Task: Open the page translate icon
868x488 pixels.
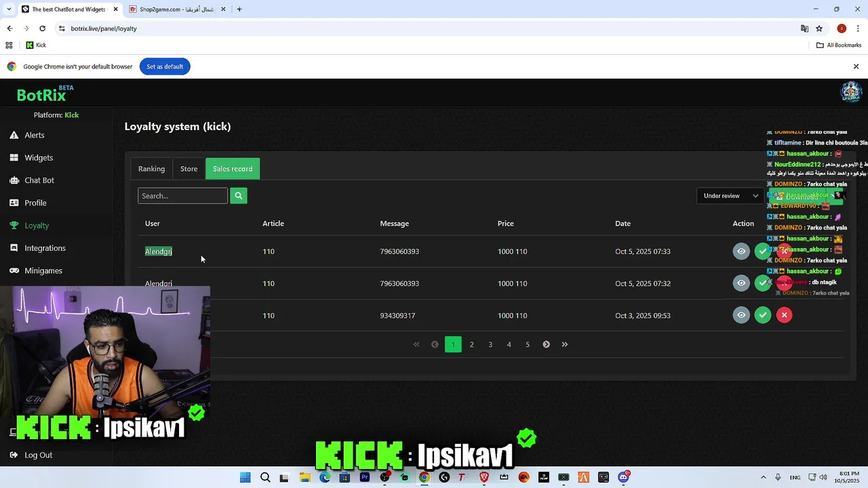Action: click(x=804, y=28)
